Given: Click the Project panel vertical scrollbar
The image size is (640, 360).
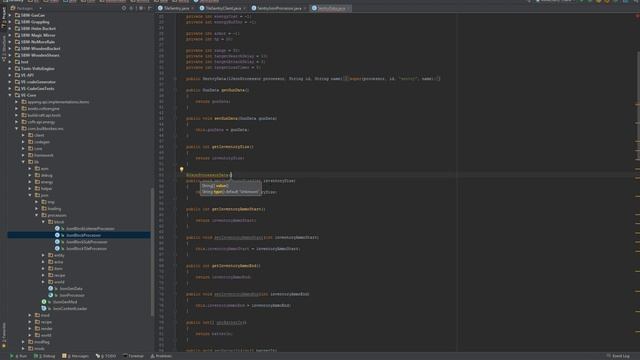Looking at the screenshot, I should (152, 251).
